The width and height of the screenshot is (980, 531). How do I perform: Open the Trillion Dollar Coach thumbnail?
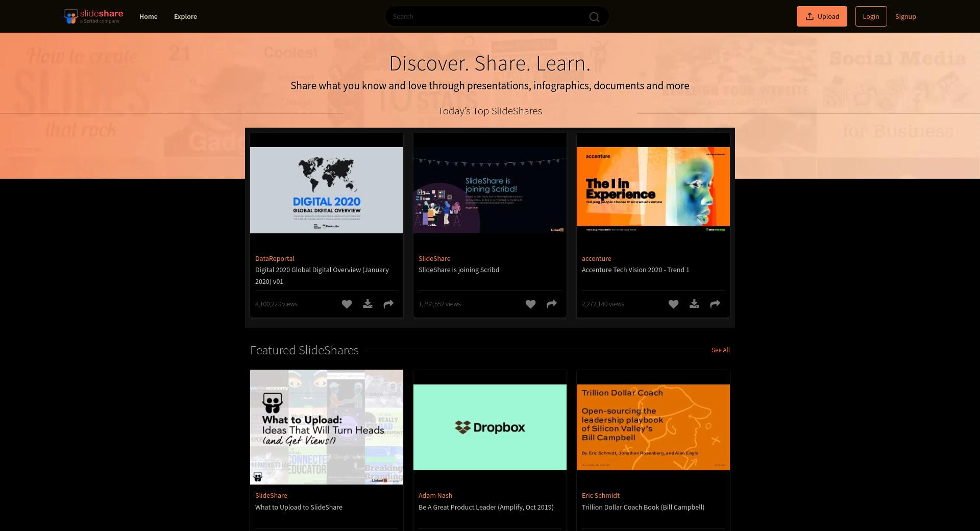[653, 427]
